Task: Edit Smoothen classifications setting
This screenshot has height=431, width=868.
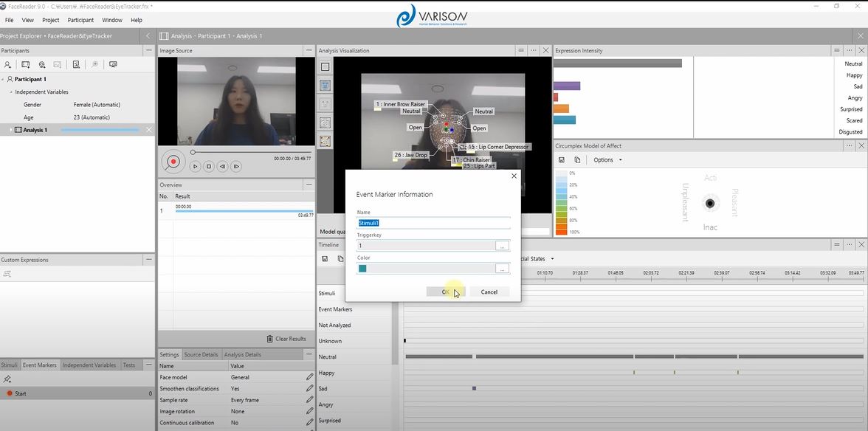Action: coord(309,388)
